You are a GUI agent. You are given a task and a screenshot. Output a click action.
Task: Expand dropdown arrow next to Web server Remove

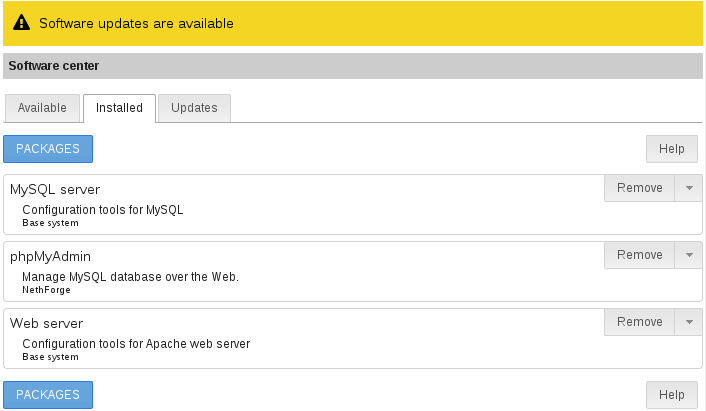coord(689,322)
